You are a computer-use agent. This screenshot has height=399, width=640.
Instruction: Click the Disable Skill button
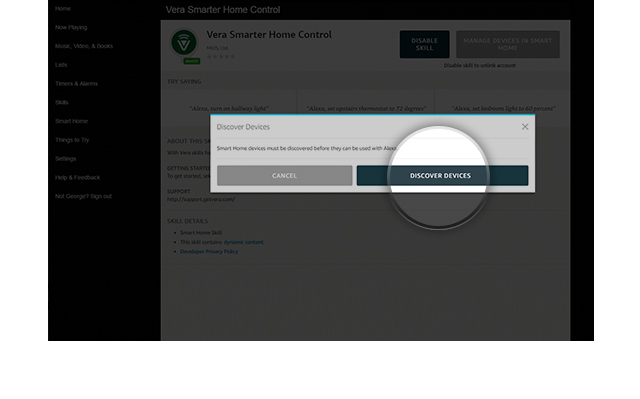[x=424, y=44]
